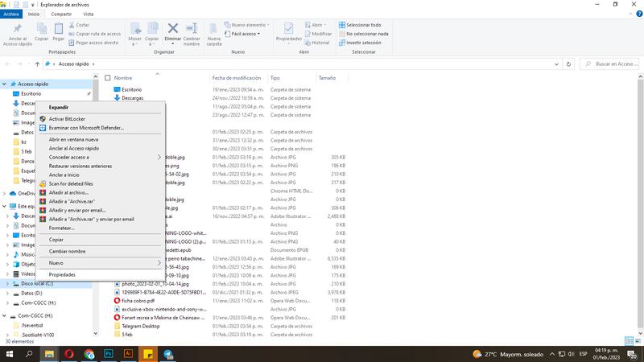Choose Propiedades in the context menu
The height and width of the screenshot is (362, 644).
click(100, 274)
